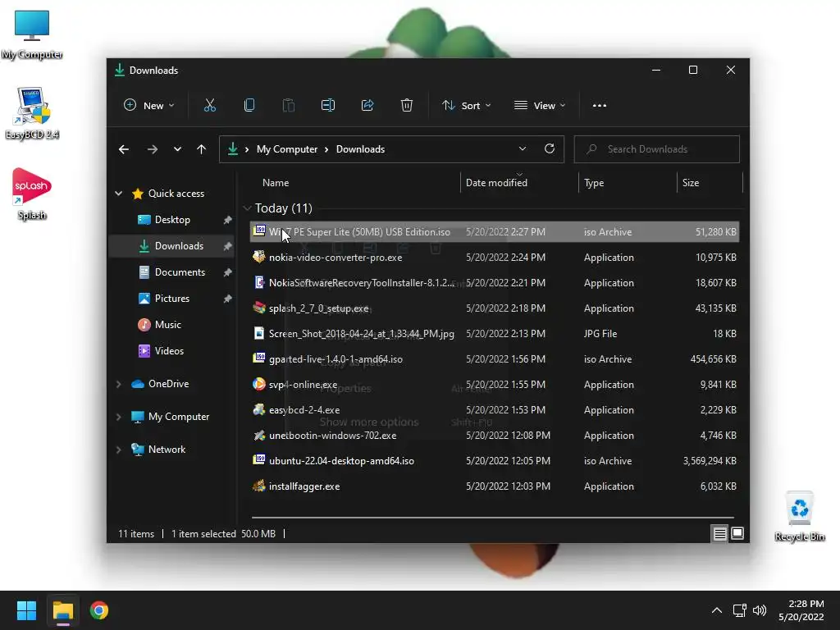Open recent locations chevron beside forward arrow
Screen dimensions: 840x630
177,149
